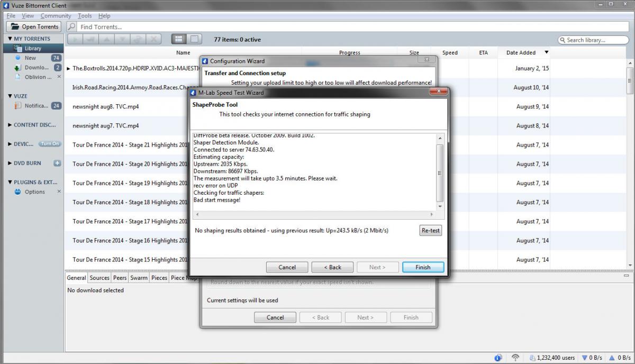
Task: Expand the DVD BURN section
Action: tap(10, 163)
